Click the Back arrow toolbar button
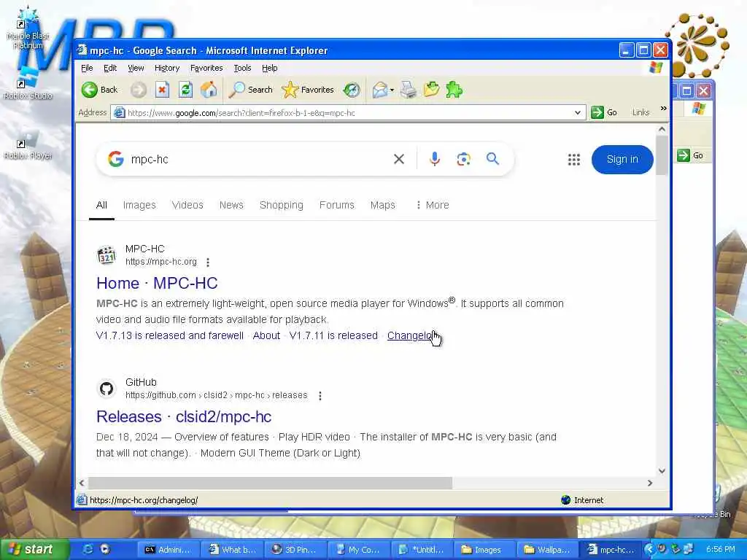The width and height of the screenshot is (747, 560). pyautogui.click(x=99, y=90)
